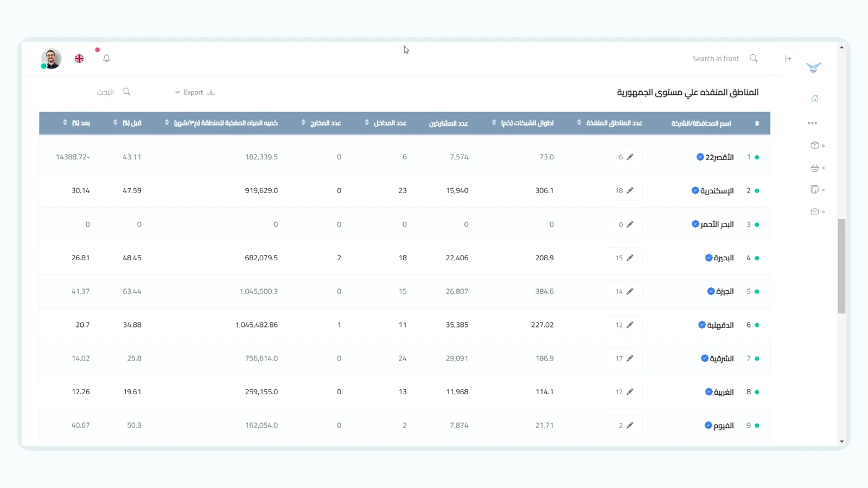Click the 35,385 subscribers cell
868x488 pixels.
tap(457, 325)
